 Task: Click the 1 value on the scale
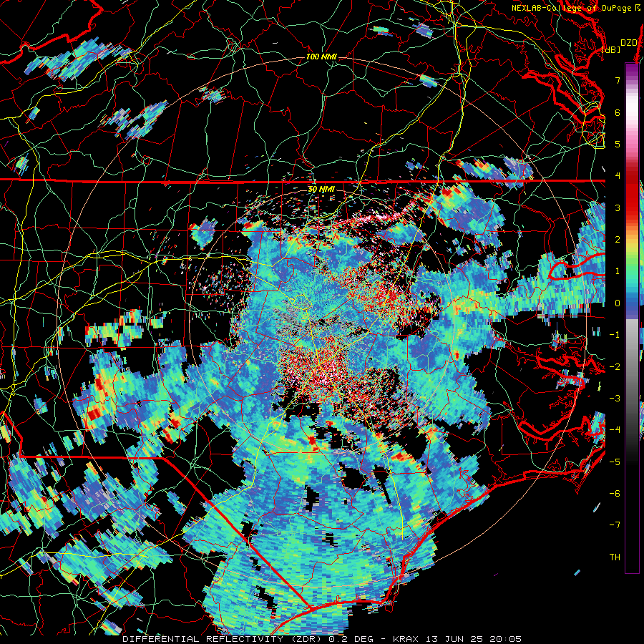[618, 271]
